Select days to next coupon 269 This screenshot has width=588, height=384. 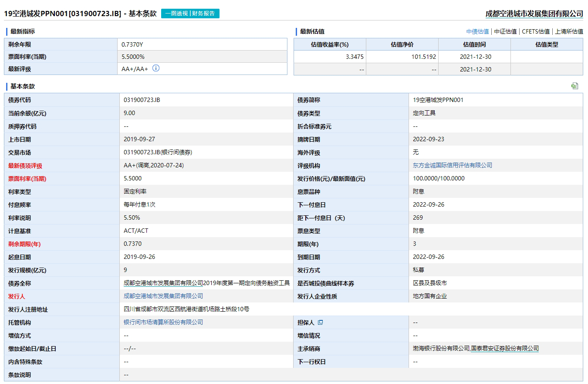pos(418,217)
